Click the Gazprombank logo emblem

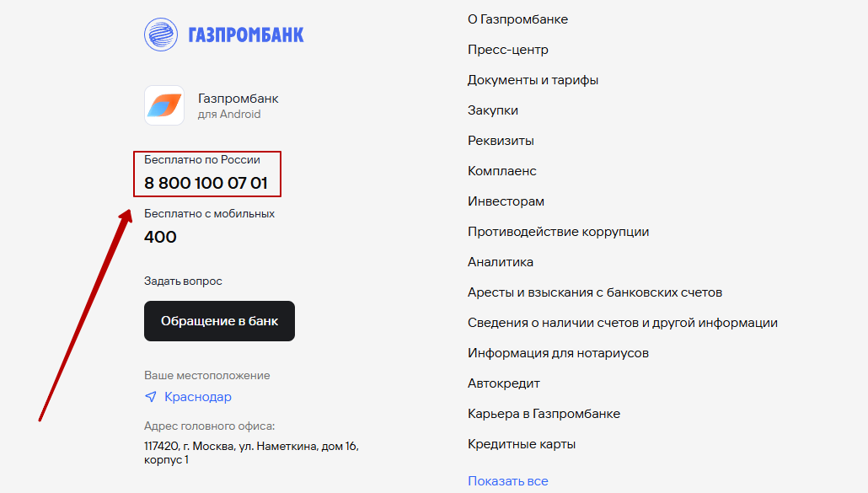coord(161,35)
